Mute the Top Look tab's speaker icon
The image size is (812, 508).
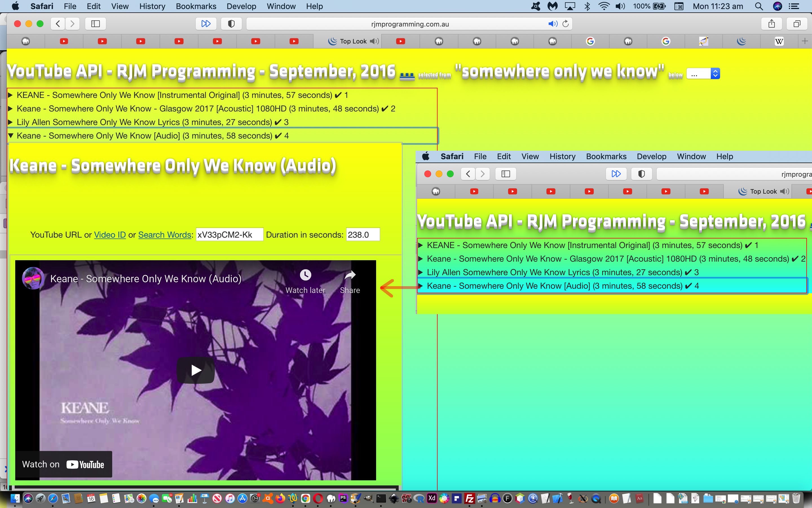374,41
